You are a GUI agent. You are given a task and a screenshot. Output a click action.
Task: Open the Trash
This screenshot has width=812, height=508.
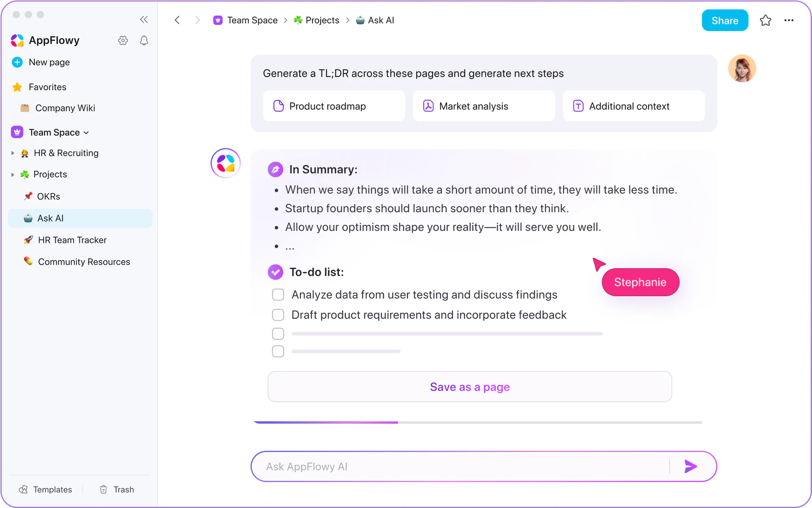(x=116, y=489)
